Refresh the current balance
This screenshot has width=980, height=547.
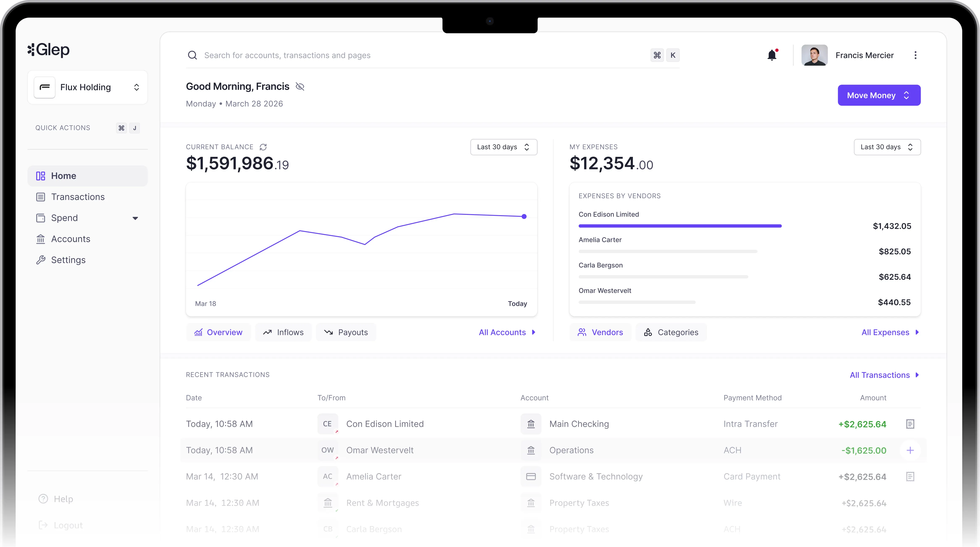click(x=263, y=147)
